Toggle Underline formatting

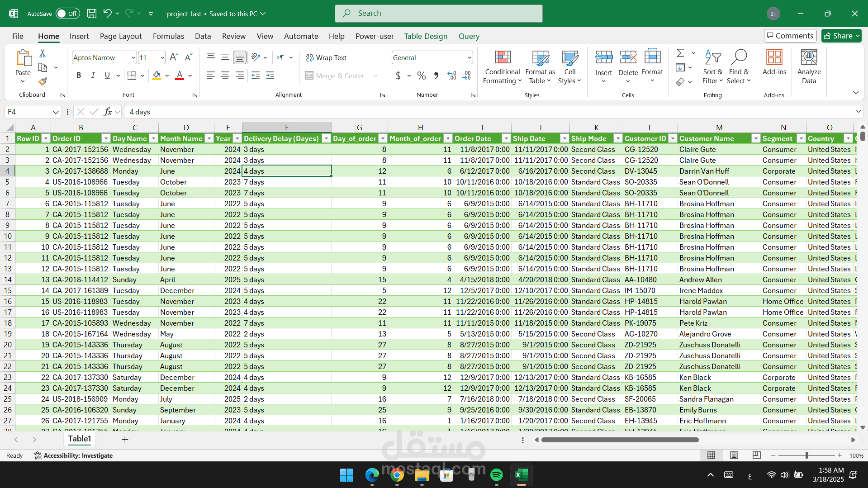pos(107,76)
